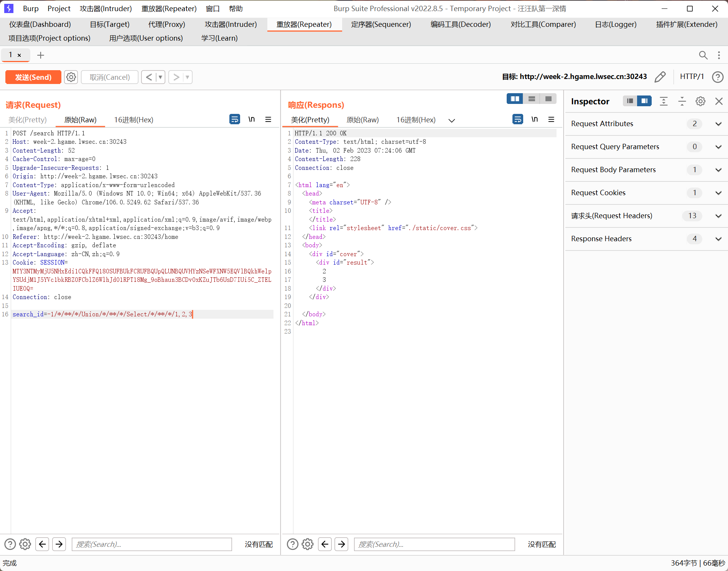This screenshot has width=728, height=571.
Task: Jump to the next request search match
Action: (59, 544)
